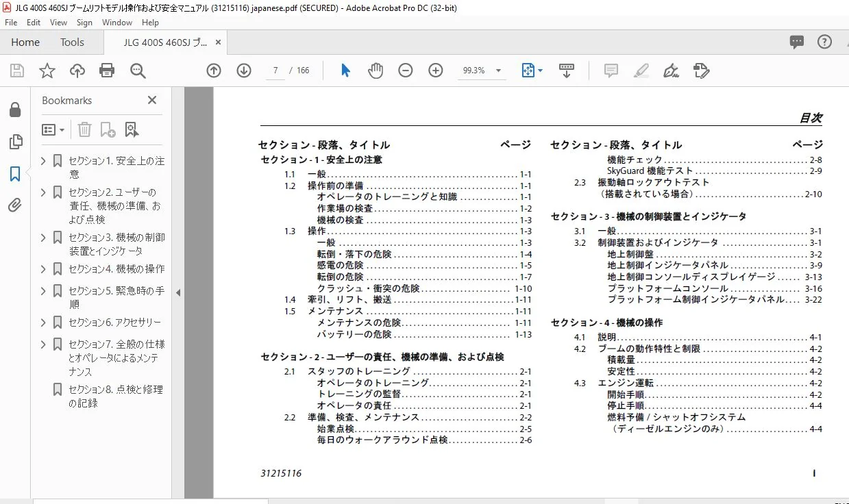Click TOC entry エンジン運転
Screen dimensions: 849x504
[626, 383]
